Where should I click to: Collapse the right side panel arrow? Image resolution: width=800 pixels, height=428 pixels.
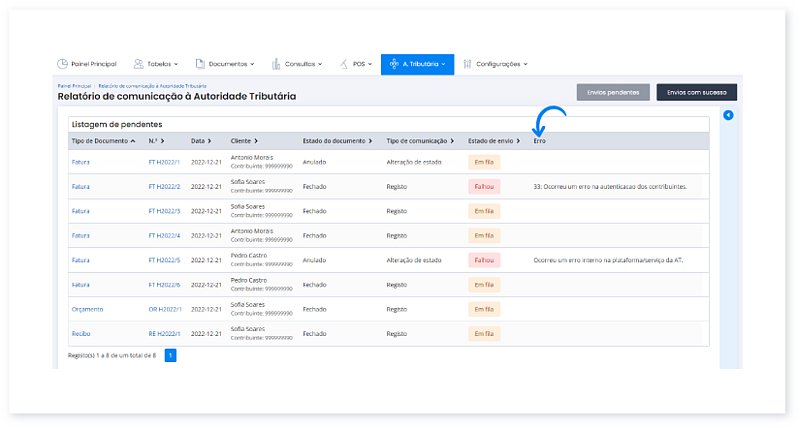[x=728, y=116]
